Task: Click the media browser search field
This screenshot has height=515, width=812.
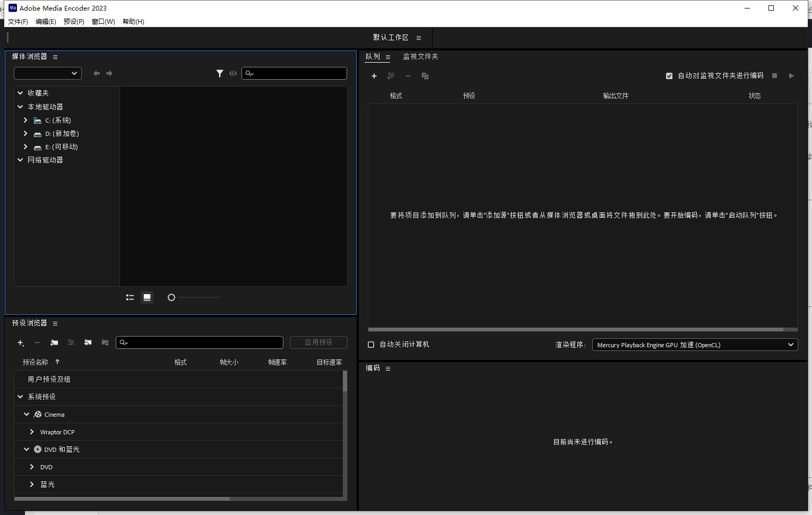Action: point(294,73)
